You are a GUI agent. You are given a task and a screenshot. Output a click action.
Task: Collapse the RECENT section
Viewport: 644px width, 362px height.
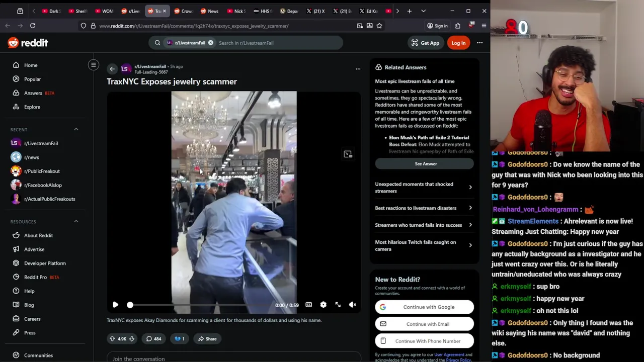point(76,129)
